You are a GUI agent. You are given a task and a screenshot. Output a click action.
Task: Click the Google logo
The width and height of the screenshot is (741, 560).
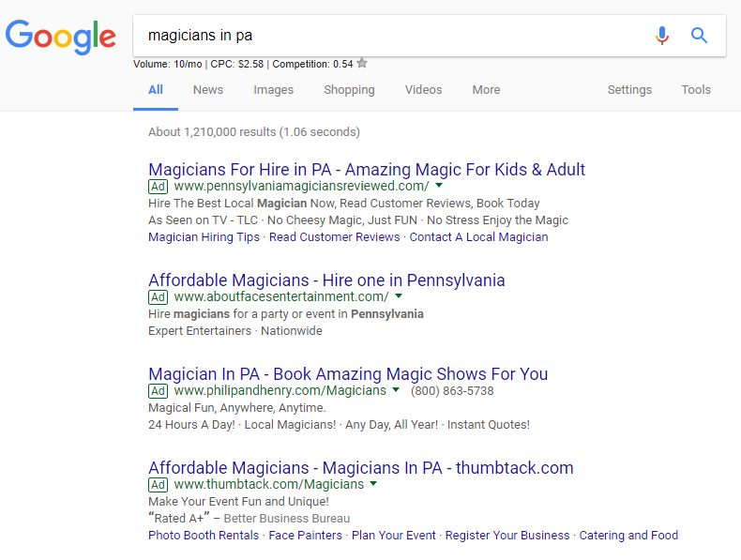coord(60,37)
